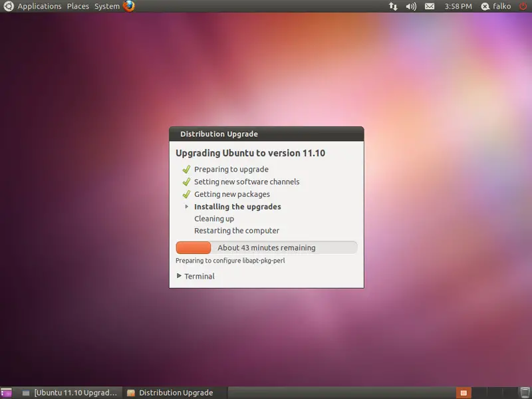Click the Upgrading Ubuntu to version 11.10 heading
The image size is (532, 399).
click(251, 153)
